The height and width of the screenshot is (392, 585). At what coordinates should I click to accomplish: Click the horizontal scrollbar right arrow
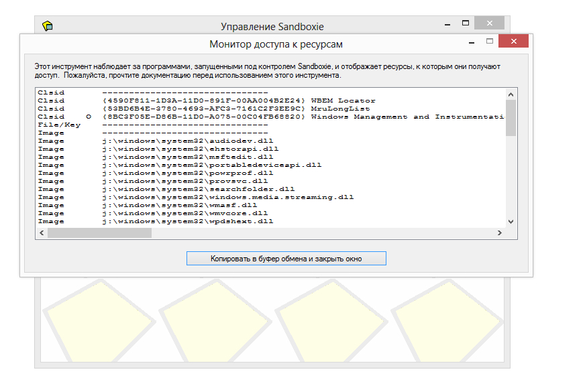[x=498, y=233]
